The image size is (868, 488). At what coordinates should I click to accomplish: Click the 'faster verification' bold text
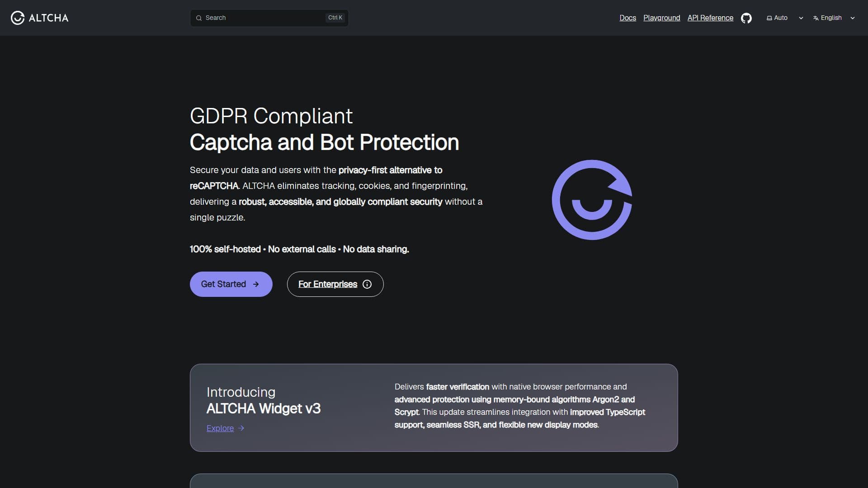pos(458,387)
